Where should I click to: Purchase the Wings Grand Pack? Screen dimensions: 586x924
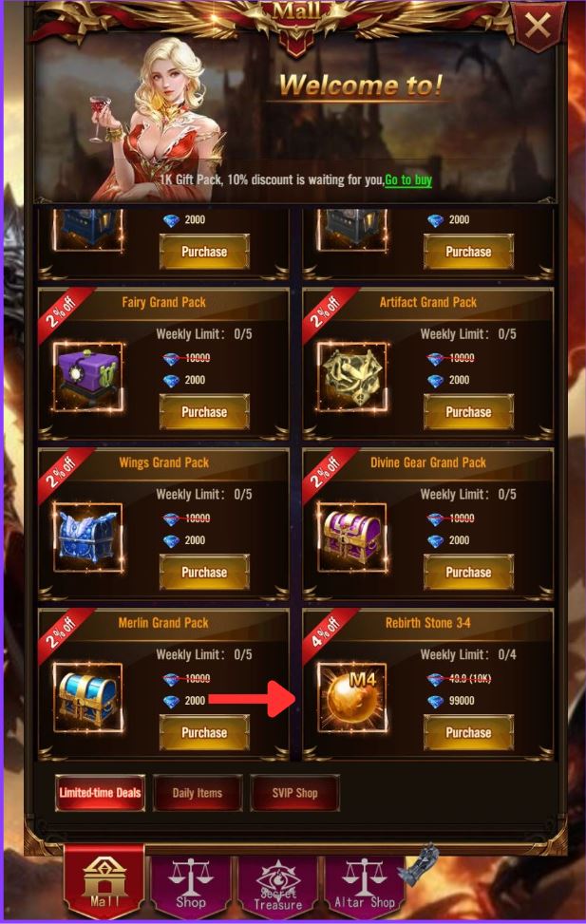pyautogui.click(x=204, y=573)
